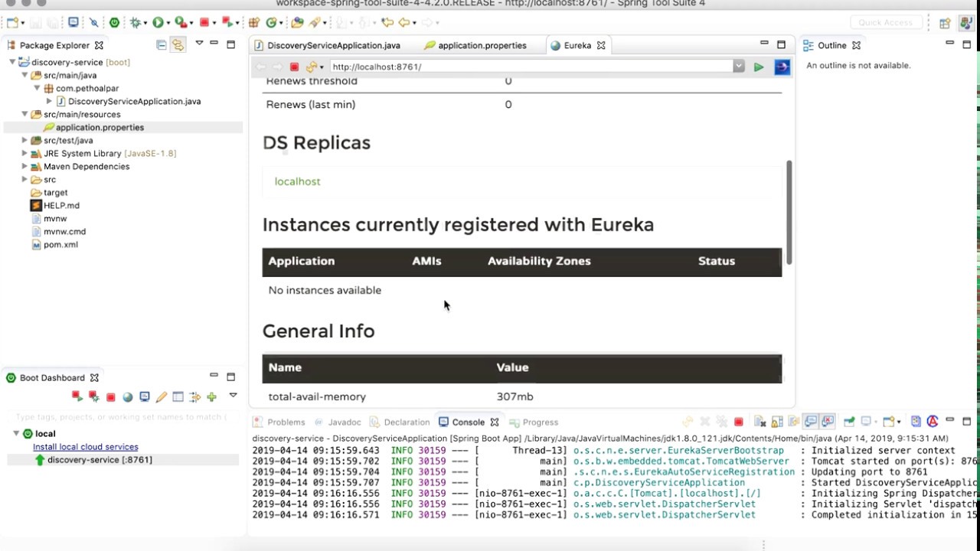Open Boot Dashboard view menu triangle
This screenshot has width=980, height=551.
[x=233, y=396]
